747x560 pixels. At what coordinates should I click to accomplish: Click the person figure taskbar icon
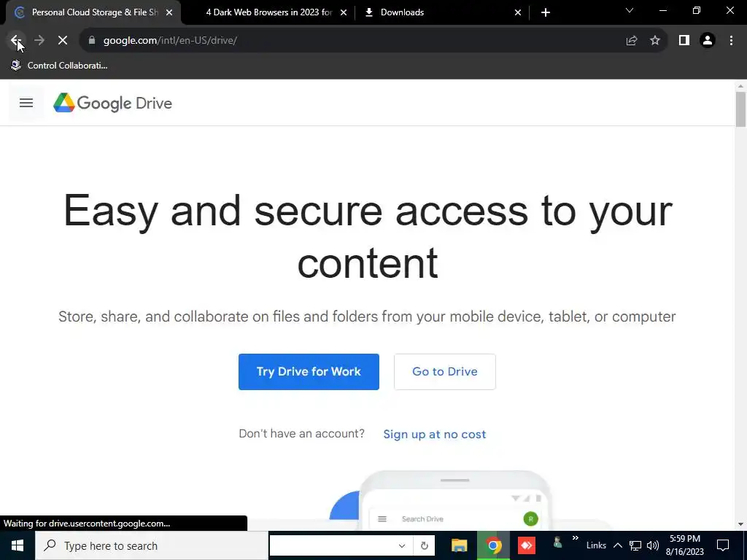(557, 542)
